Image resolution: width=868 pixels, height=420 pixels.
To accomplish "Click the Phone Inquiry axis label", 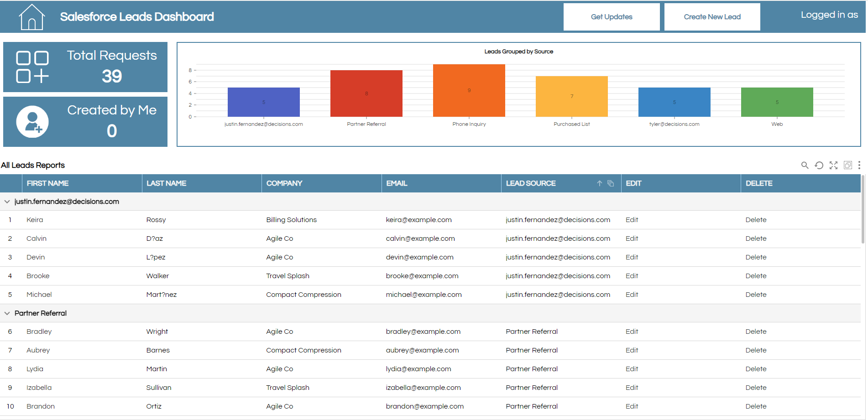I will click(469, 124).
